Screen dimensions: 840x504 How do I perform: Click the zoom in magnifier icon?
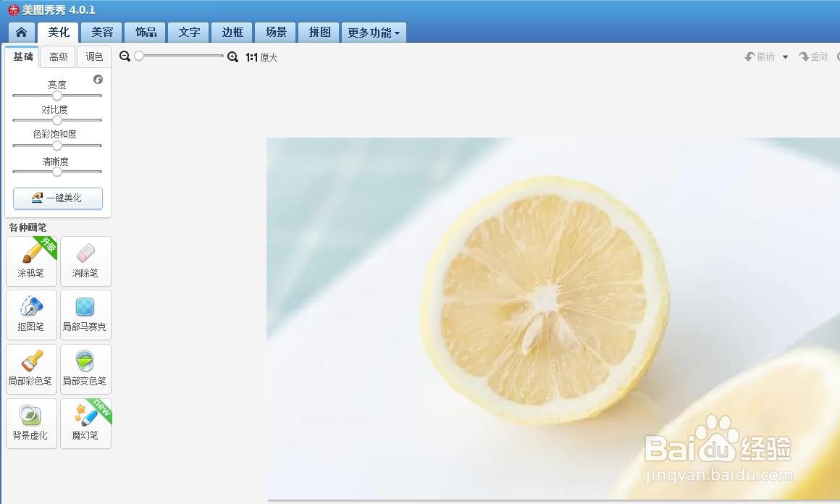click(x=232, y=56)
